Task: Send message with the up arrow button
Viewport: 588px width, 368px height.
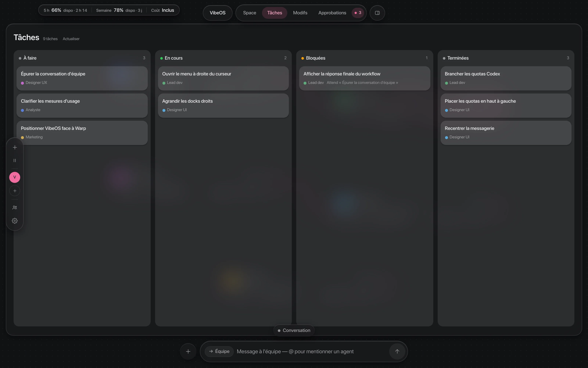Action: 397,351
